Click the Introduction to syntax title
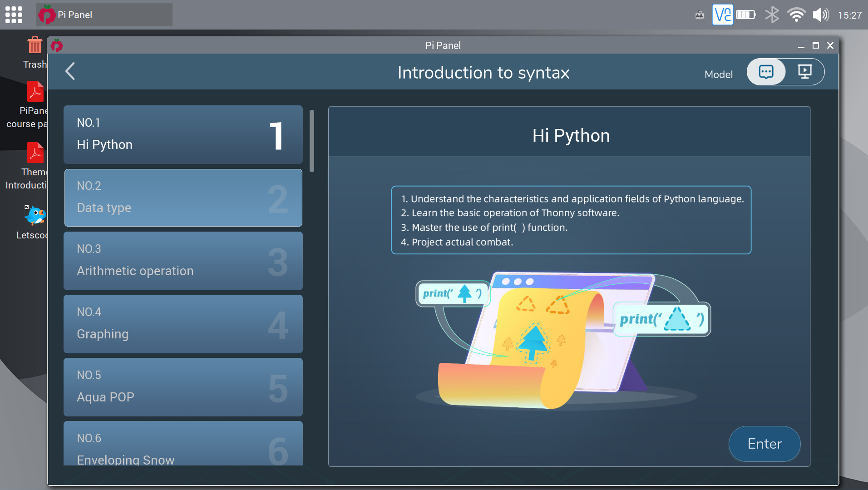The image size is (868, 490). 483,73
